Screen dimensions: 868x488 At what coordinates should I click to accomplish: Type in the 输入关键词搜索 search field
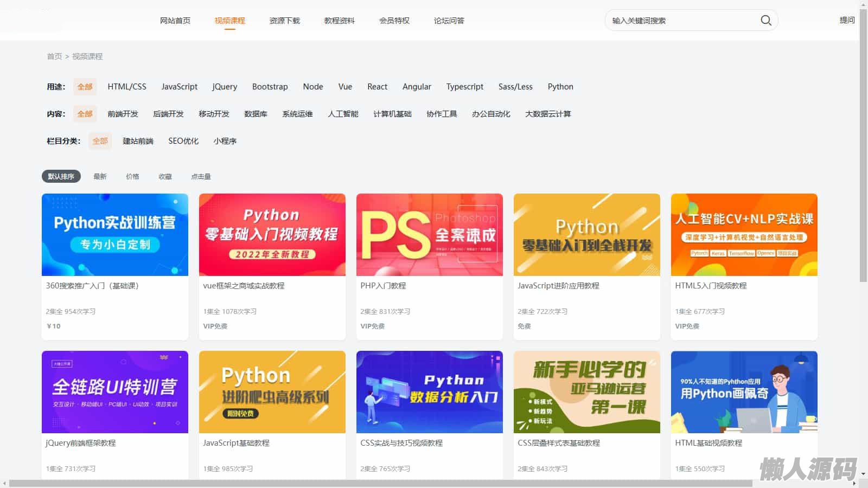click(x=681, y=21)
